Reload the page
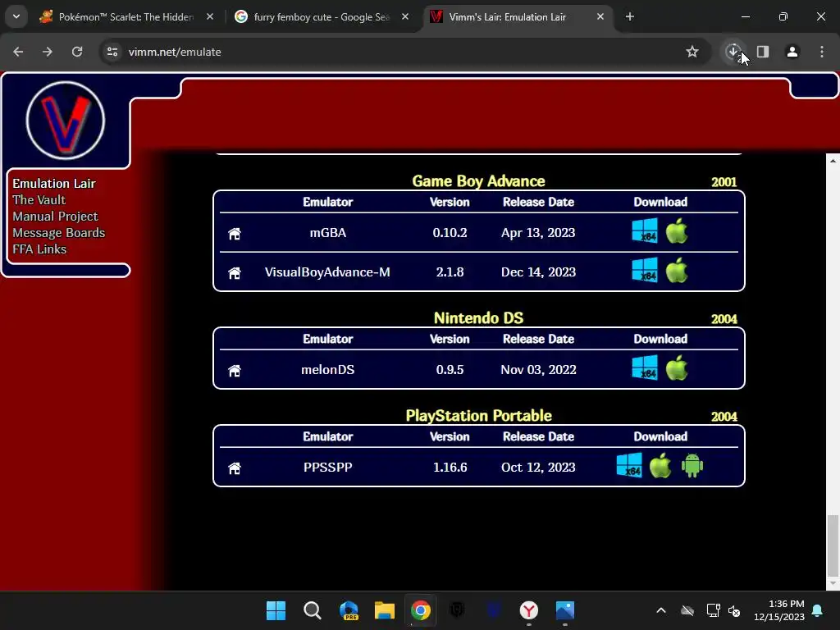The width and height of the screenshot is (840, 630). pyautogui.click(x=77, y=52)
